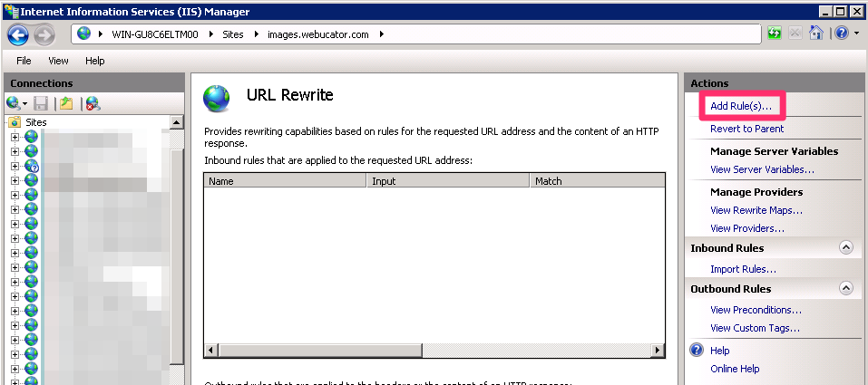This screenshot has width=868, height=385.
Task: Open View Preconditions... link
Action: (x=756, y=310)
